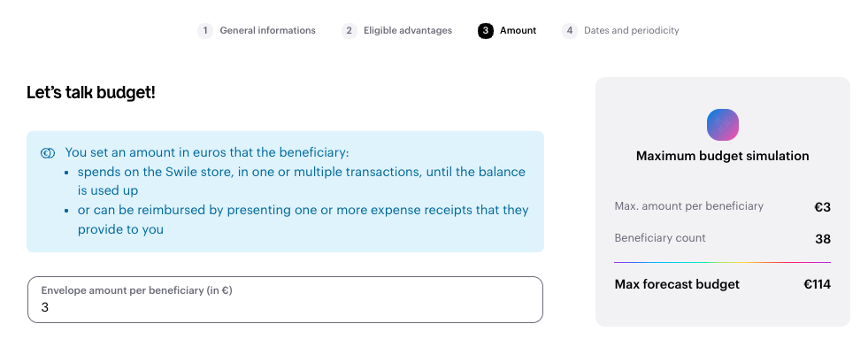Select the Amount step label

click(518, 31)
